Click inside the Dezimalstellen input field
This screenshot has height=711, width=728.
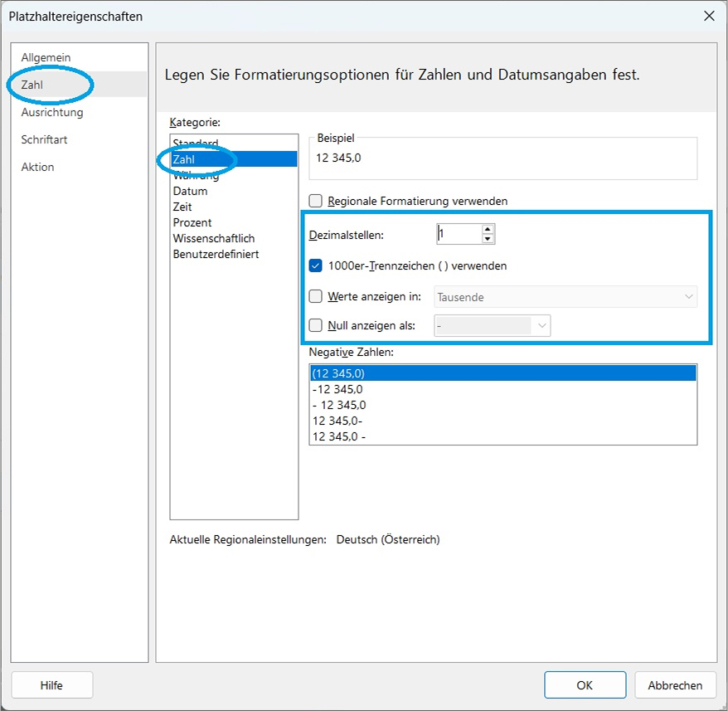point(459,234)
